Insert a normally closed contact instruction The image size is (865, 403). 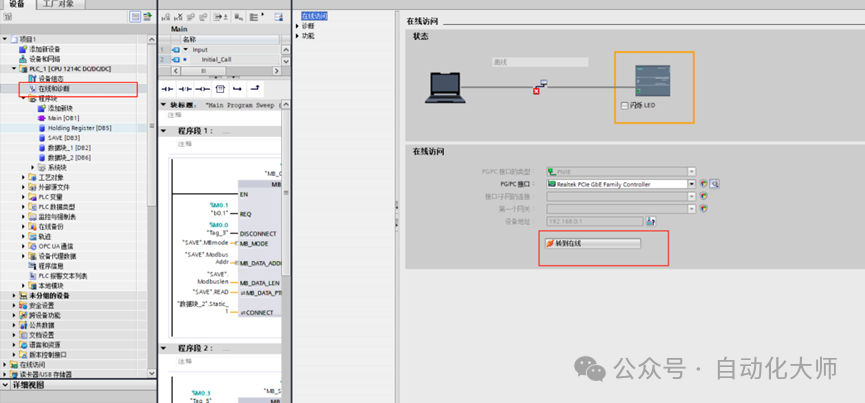(185, 89)
